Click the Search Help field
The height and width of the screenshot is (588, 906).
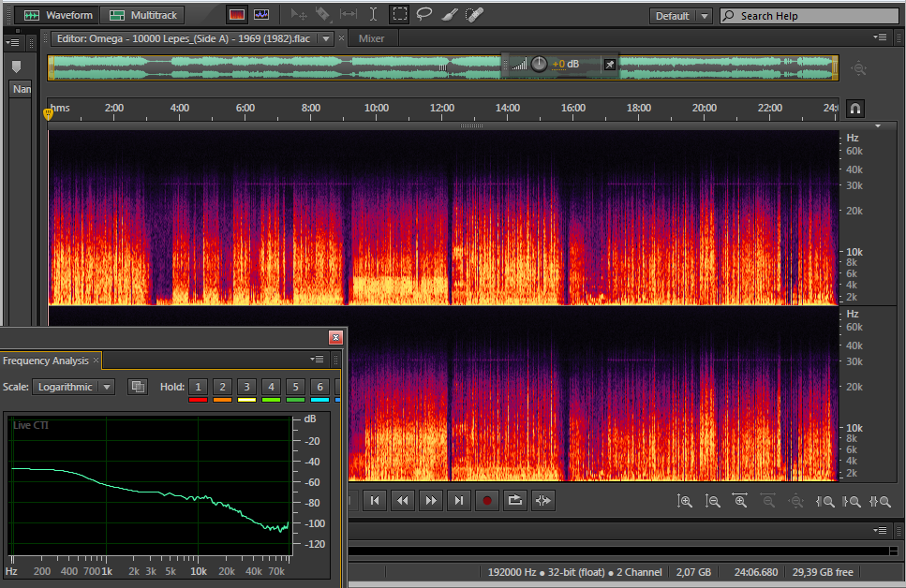pos(809,16)
